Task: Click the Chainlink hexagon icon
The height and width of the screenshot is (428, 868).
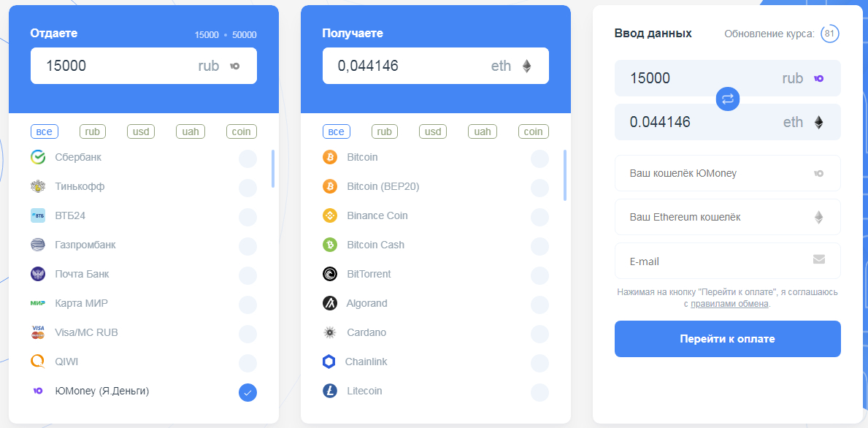Action: coord(329,362)
